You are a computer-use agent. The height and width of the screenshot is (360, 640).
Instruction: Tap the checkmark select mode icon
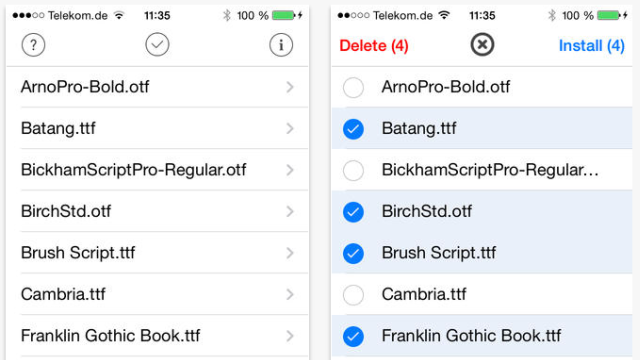[157, 44]
